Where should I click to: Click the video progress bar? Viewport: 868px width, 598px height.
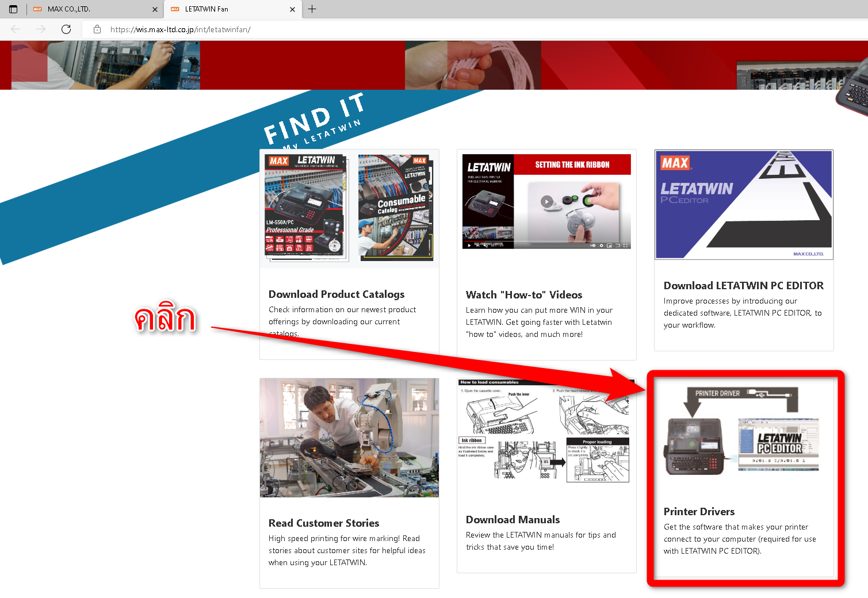(x=546, y=241)
